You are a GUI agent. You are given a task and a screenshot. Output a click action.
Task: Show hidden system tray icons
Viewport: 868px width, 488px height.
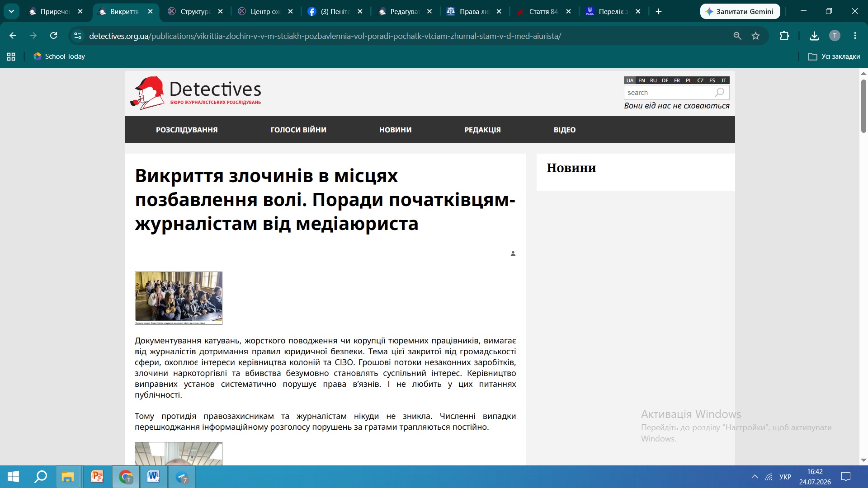click(x=755, y=477)
